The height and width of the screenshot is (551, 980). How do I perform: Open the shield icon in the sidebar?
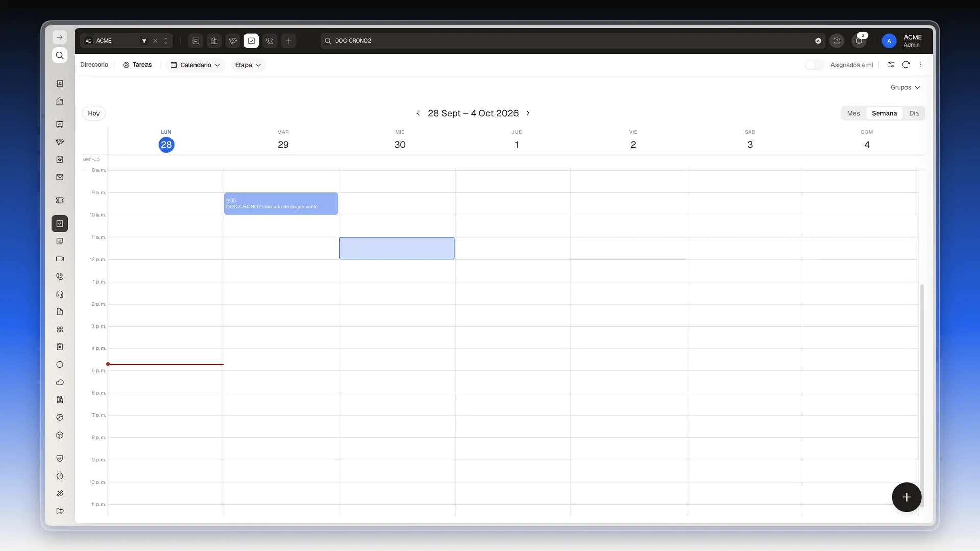[x=60, y=458]
